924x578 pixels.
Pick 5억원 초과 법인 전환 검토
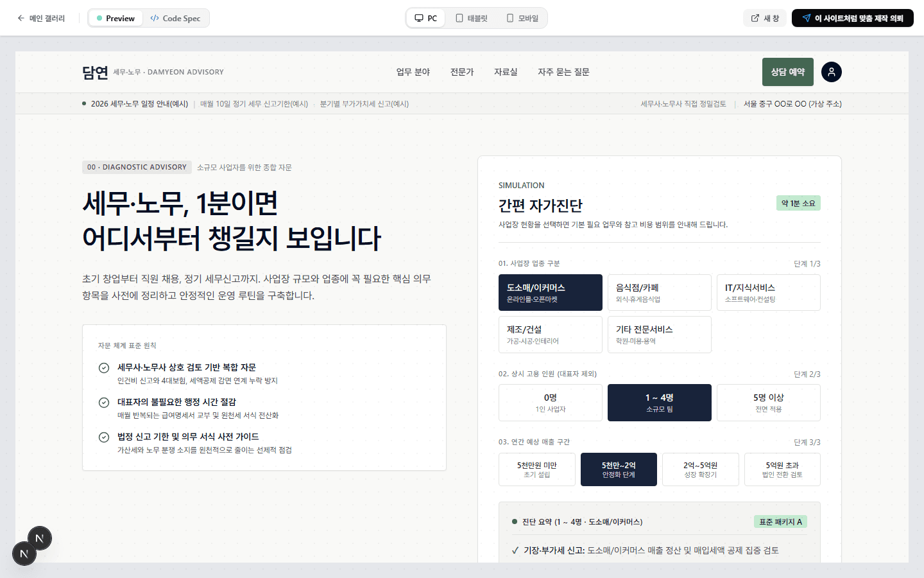click(782, 469)
